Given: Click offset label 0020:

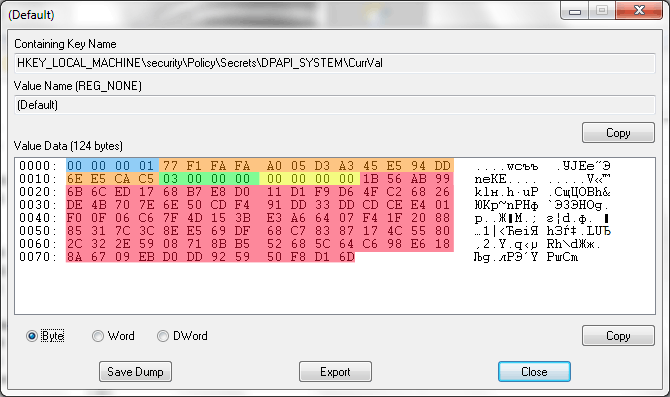Looking at the screenshot, I should coord(38,192).
